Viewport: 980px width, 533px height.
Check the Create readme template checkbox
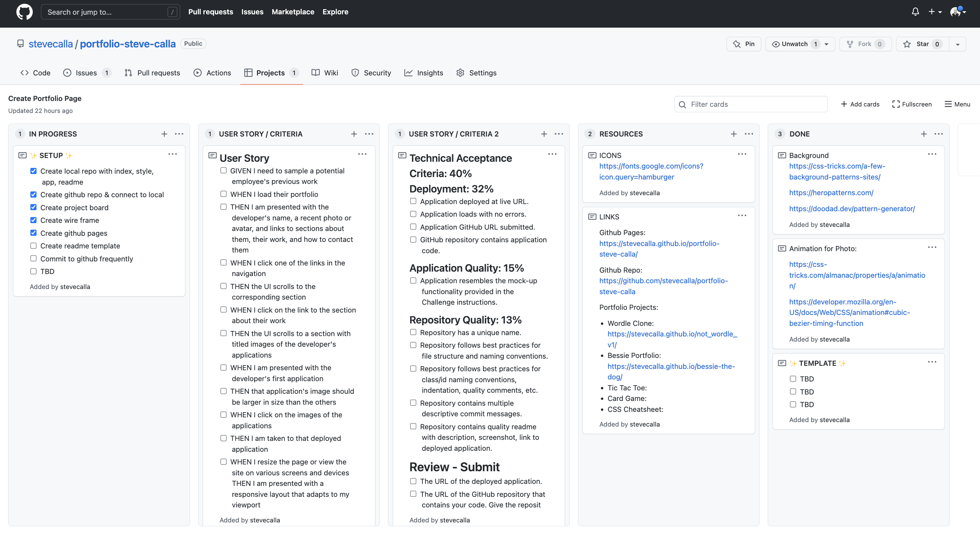tap(33, 246)
